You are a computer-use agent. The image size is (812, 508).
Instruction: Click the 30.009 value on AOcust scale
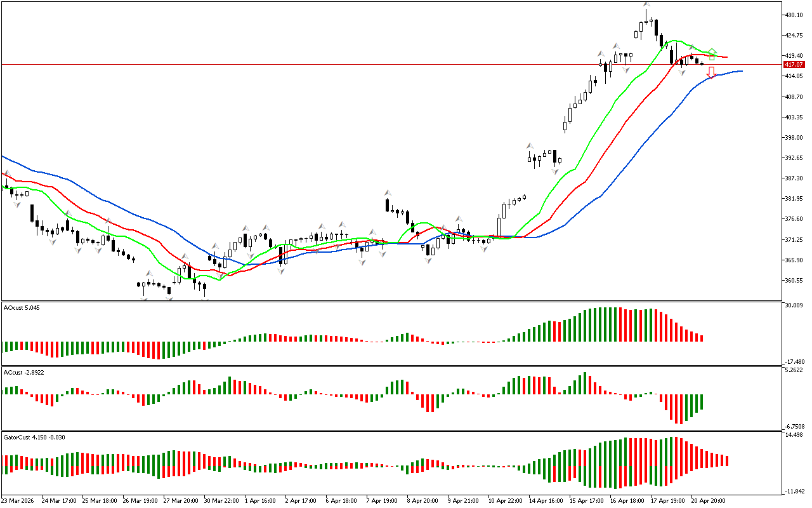click(x=794, y=305)
